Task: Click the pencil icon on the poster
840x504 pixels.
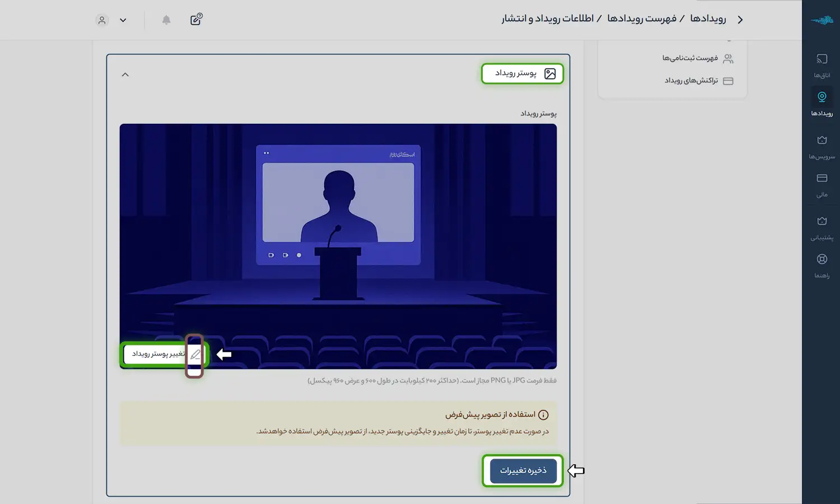Action: pyautogui.click(x=194, y=354)
